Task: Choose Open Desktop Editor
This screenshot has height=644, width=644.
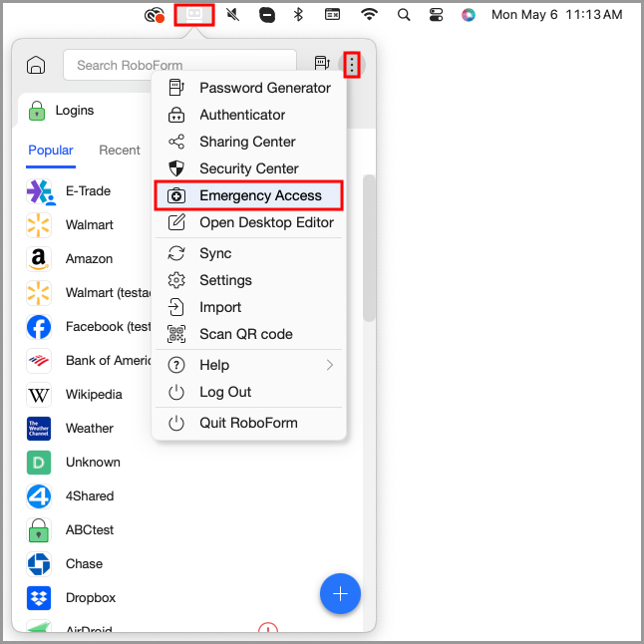Action: [249, 222]
